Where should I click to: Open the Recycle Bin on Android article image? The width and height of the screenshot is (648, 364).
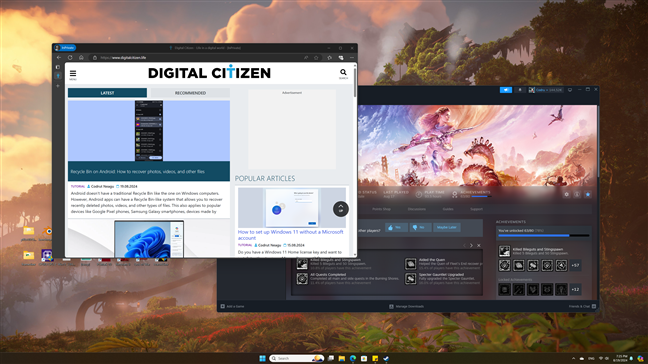(x=149, y=131)
